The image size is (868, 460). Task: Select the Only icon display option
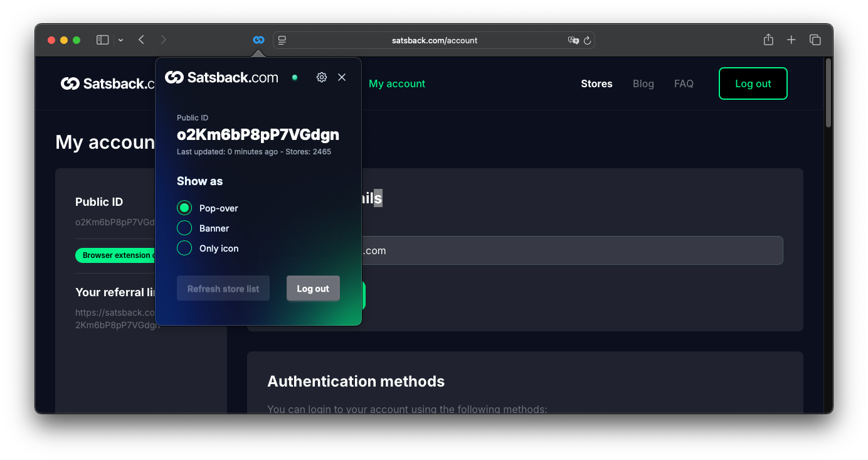184,248
